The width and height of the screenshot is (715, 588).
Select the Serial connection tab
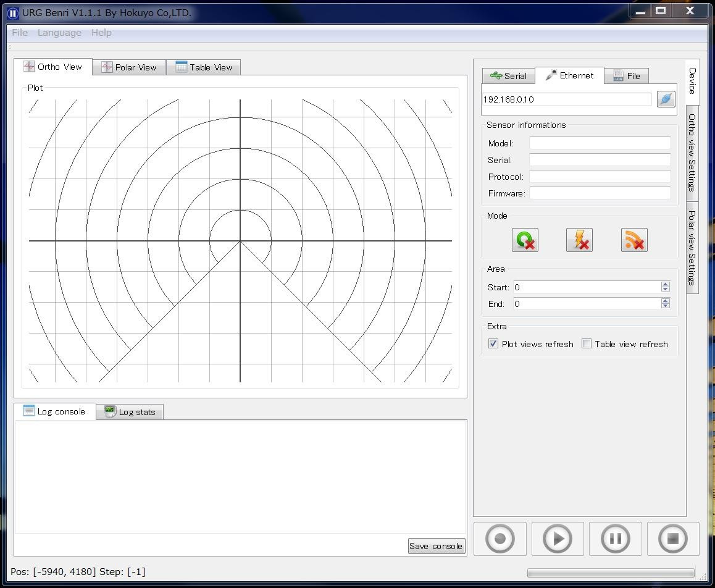(508, 76)
